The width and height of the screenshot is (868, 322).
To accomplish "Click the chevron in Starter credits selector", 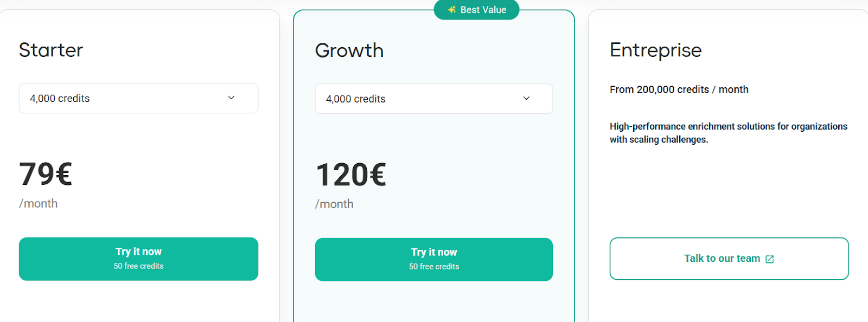I will (232, 98).
